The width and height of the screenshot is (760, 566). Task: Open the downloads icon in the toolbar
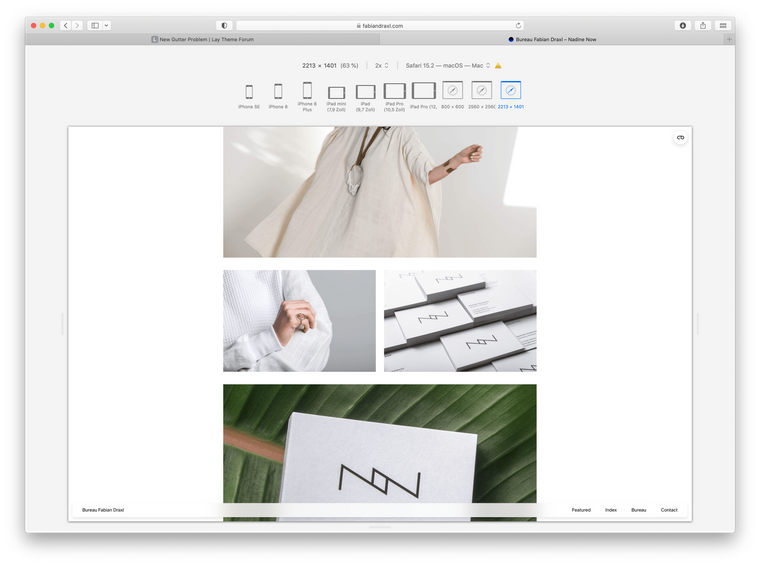click(x=683, y=25)
